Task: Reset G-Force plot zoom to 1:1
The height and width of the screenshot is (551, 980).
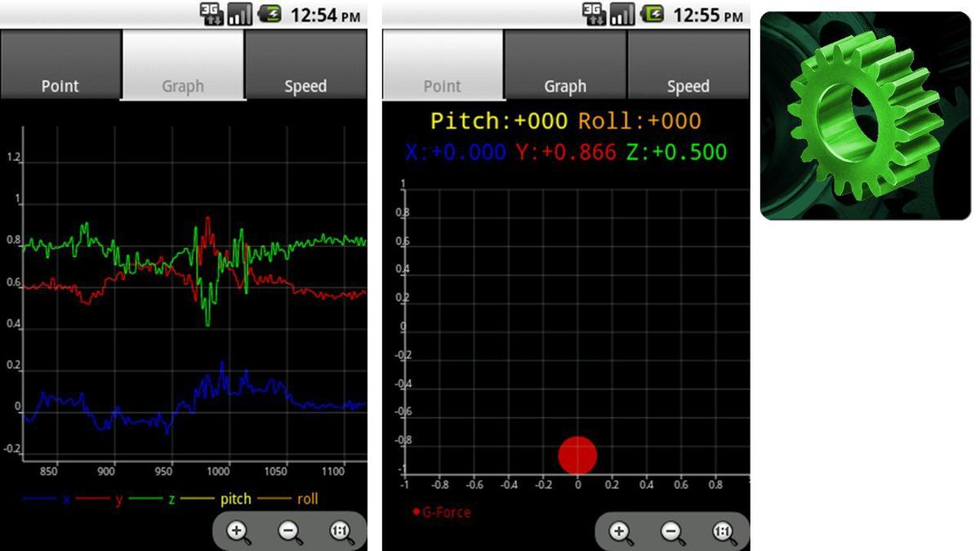Action: [x=724, y=532]
